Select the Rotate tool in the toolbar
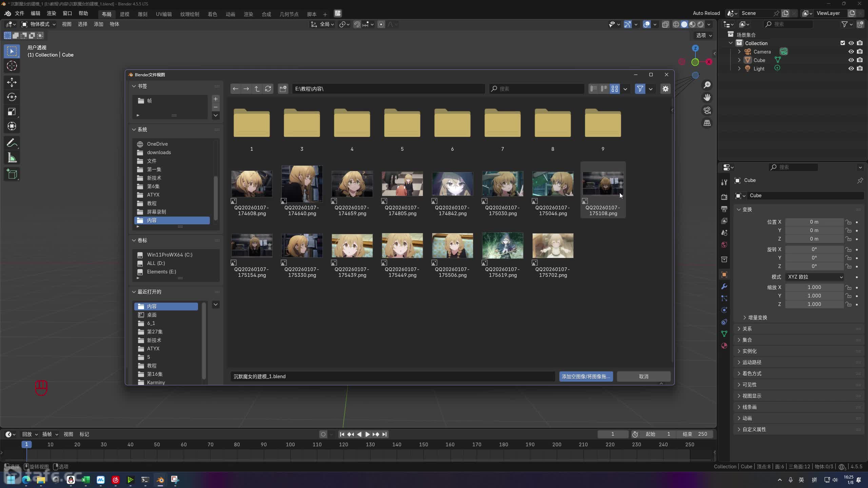Image resolution: width=868 pixels, height=488 pixels. click(x=12, y=97)
